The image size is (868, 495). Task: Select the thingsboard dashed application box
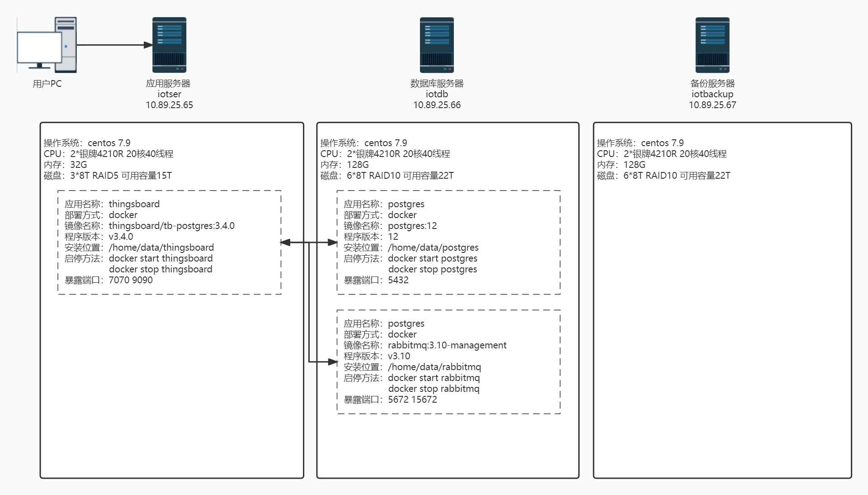169,242
